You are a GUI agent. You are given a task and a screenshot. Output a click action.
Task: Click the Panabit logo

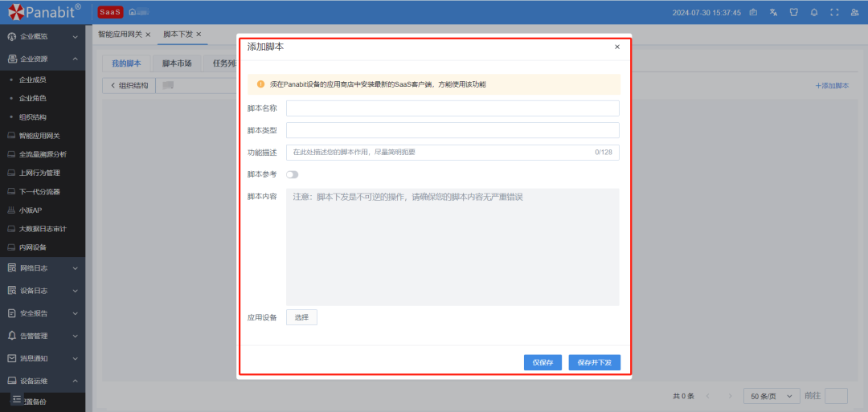[x=44, y=11]
